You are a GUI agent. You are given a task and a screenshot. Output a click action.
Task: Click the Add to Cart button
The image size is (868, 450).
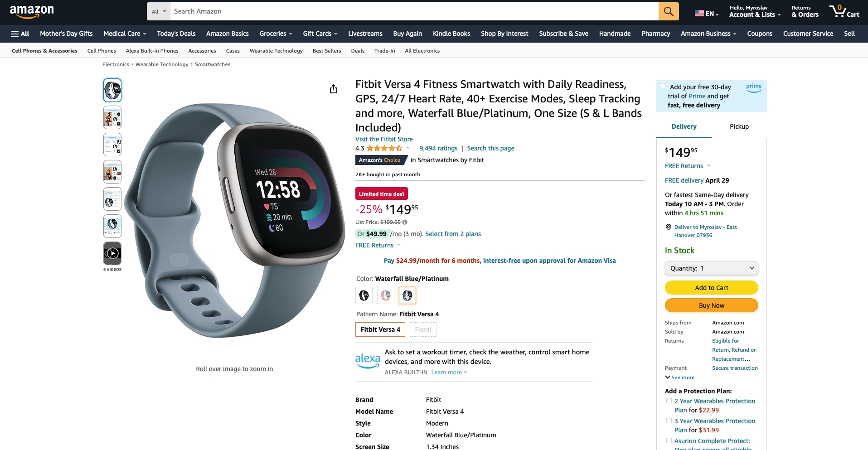coord(711,287)
